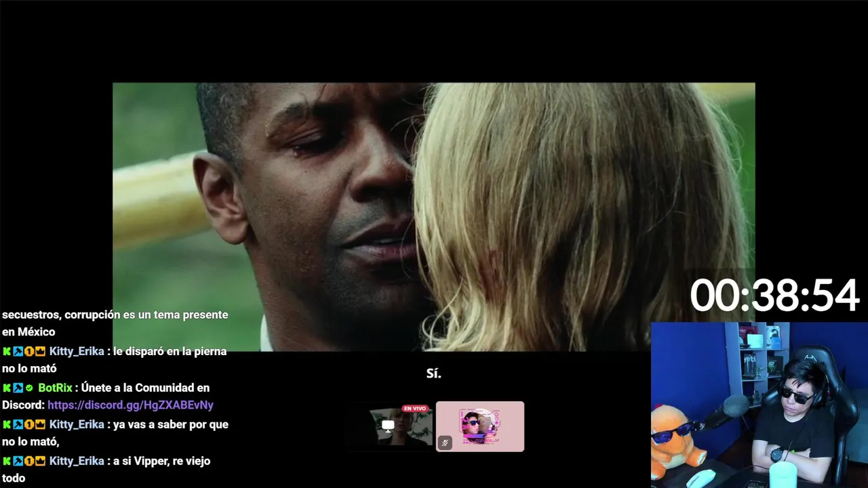Click the orange 1 badge on 'a si Vipper' message

tap(29, 462)
